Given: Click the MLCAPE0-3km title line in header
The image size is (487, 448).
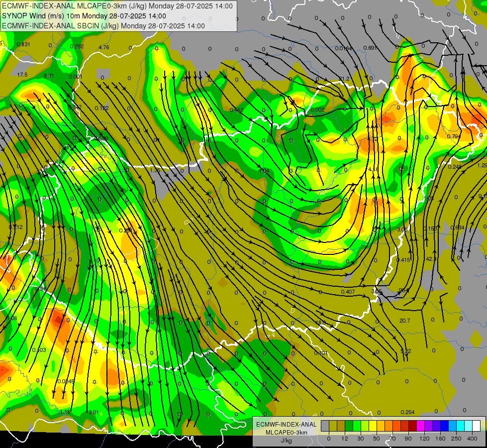Looking at the screenshot, I should [x=117, y=6].
